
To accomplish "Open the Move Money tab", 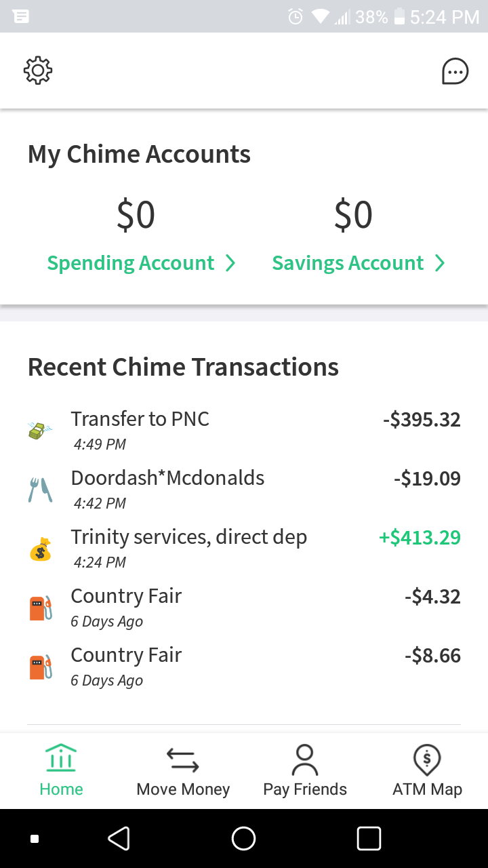I will [x=183, y=771].
